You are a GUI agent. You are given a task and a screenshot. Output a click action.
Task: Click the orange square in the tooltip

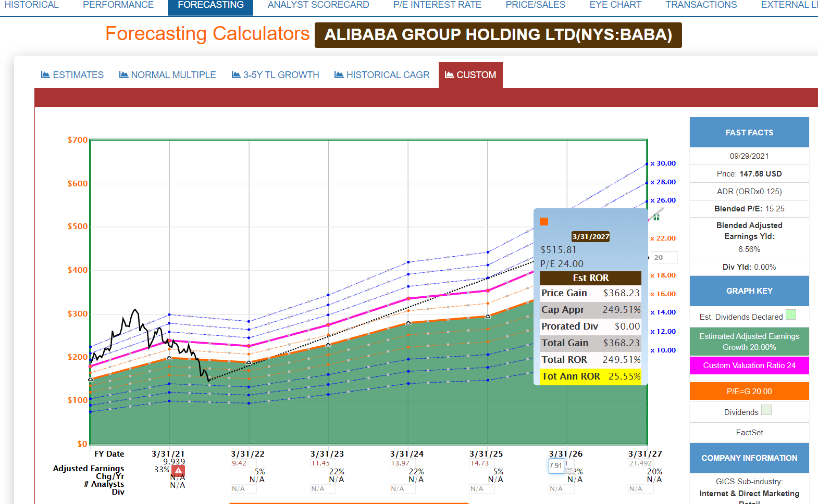(544, 222)
